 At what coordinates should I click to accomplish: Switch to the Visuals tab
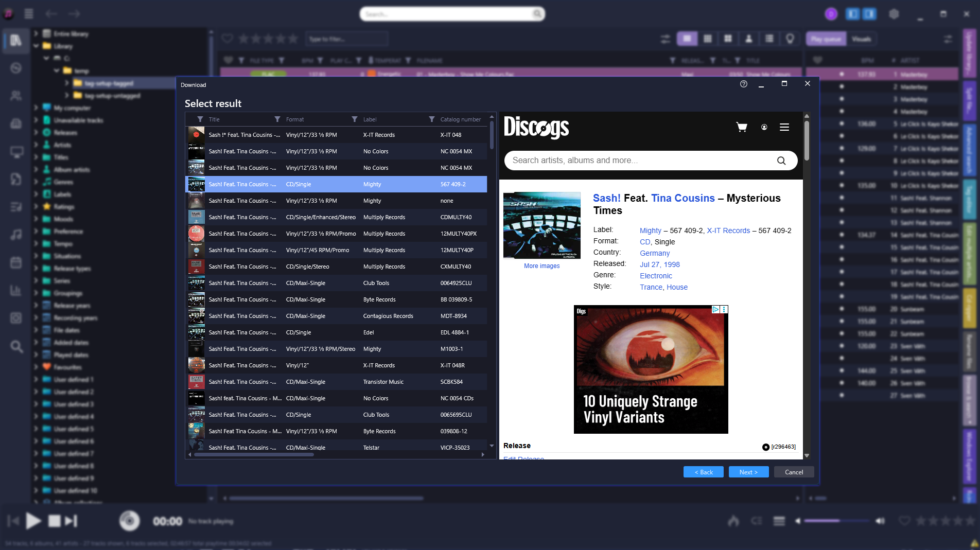[x=861, y=39]
